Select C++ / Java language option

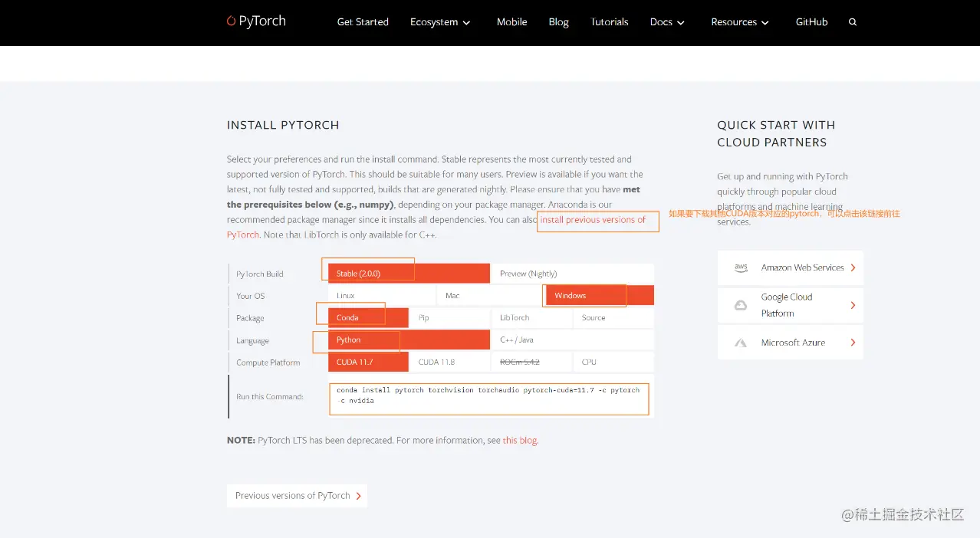point(572,340)
